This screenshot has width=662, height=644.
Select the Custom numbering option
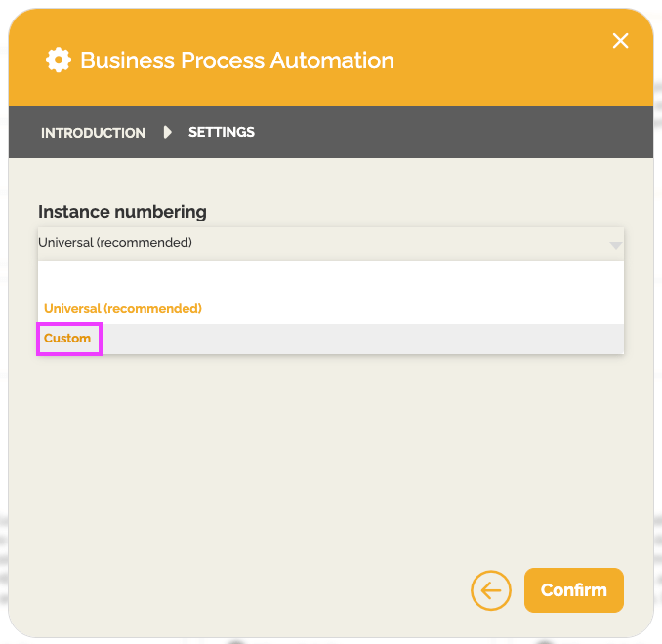[x=68, y=339]
